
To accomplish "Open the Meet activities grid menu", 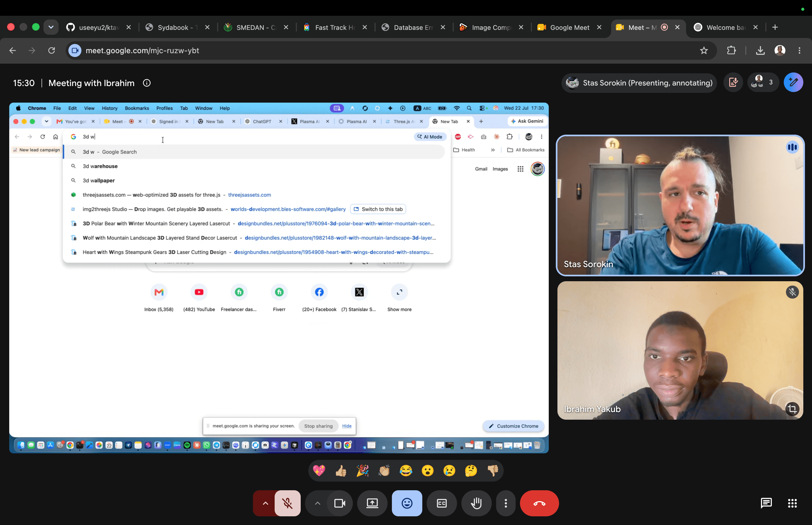I will pos(792,503).
